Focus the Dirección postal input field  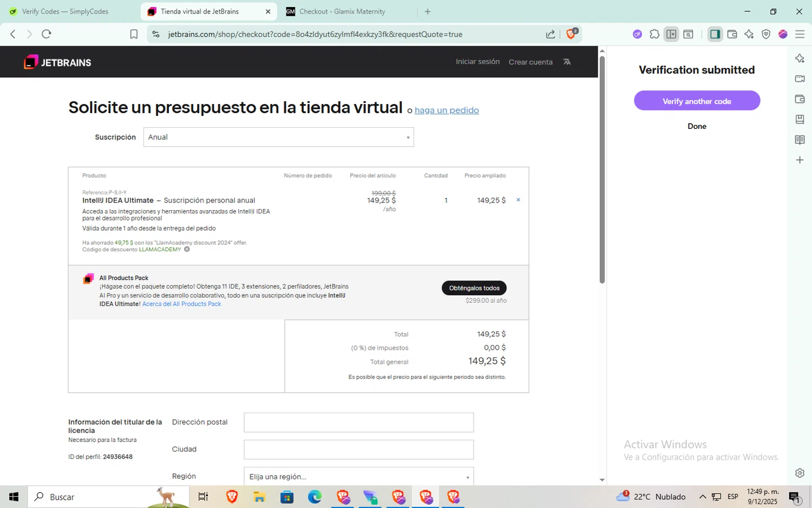[358, 422]
